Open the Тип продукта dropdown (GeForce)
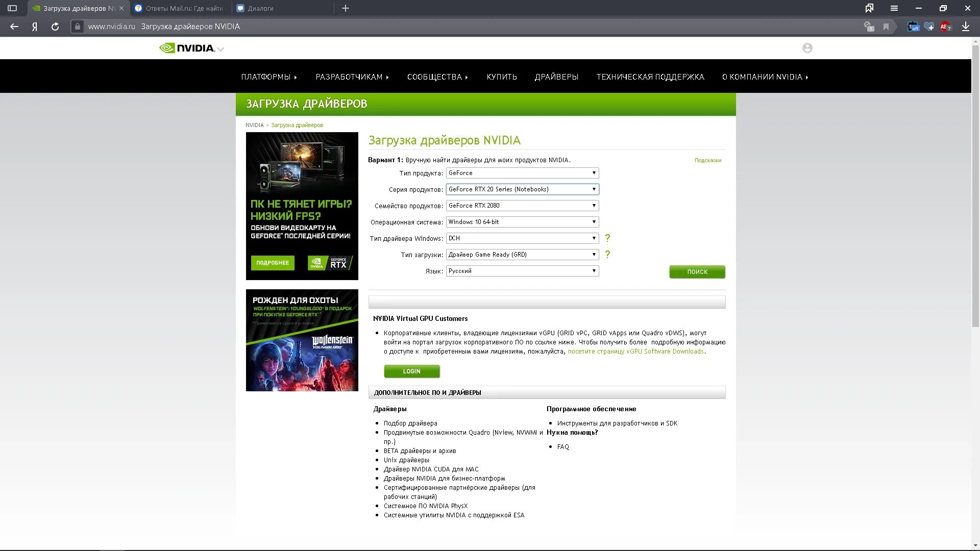 pos(522,173)
